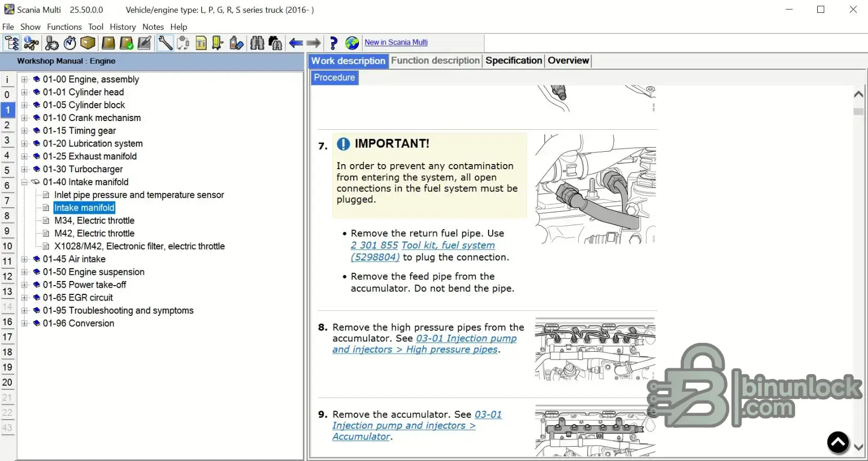Select main group i in the sidebar

pos(7,79)
